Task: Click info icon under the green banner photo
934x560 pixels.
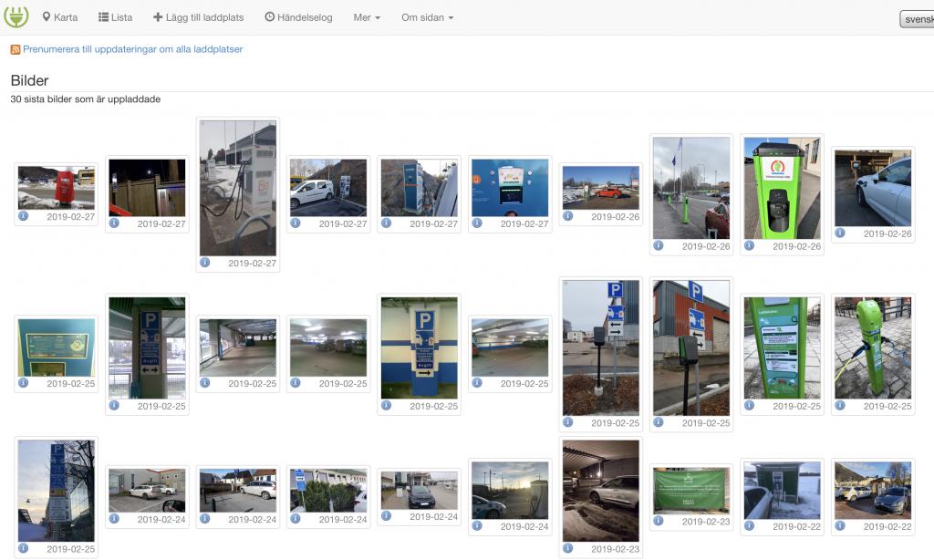Action: [x=658, y=521]
